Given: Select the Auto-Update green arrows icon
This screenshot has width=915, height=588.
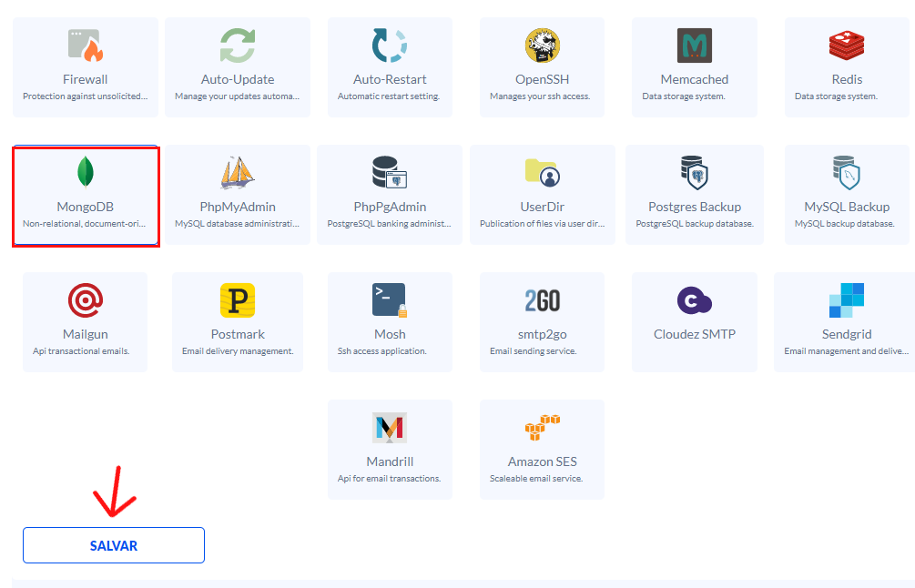Looking at the screenshot, I should point(238,46).
